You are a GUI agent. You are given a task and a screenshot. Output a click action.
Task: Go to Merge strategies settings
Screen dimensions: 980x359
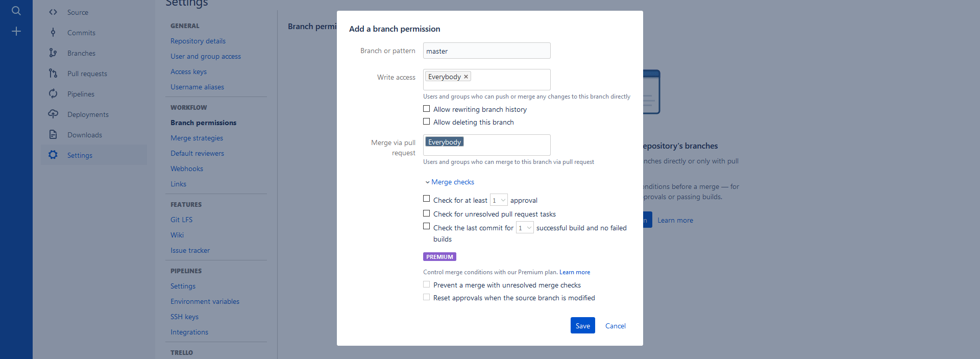197,138
